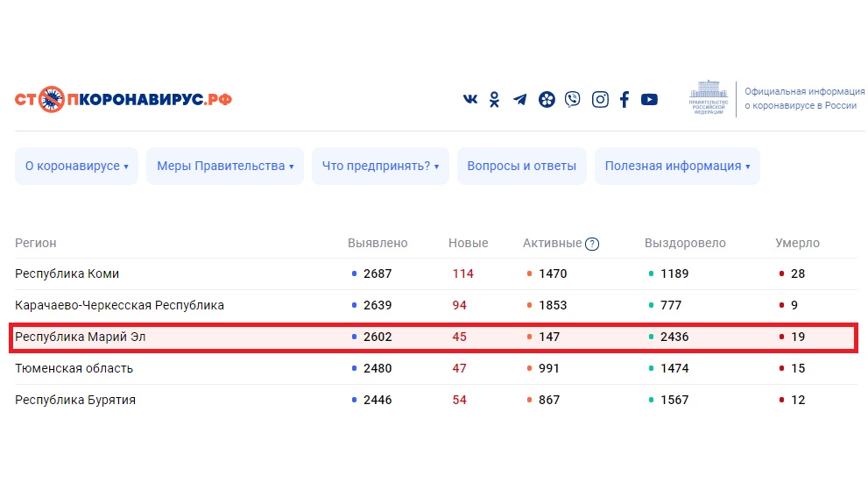Click the Выявлено column header
The width and height of the screenshot is (868, 490).
[x=378, y=243]
